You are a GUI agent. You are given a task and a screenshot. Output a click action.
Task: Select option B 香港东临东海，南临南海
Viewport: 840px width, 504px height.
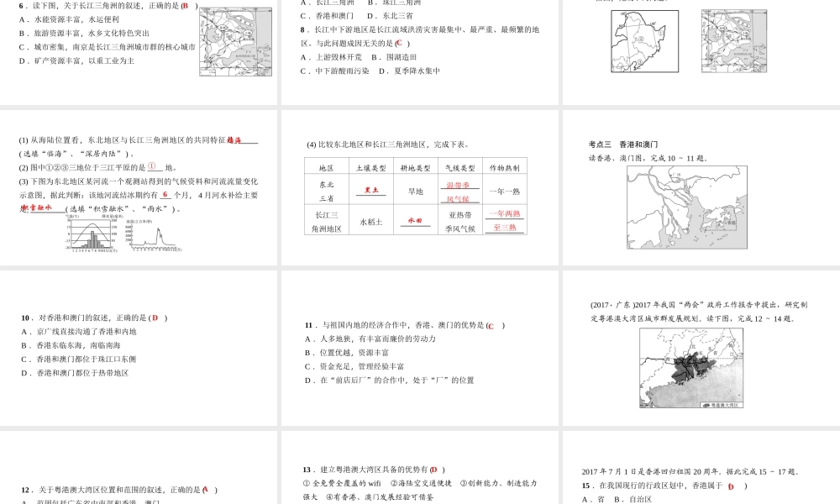[71, 345]
